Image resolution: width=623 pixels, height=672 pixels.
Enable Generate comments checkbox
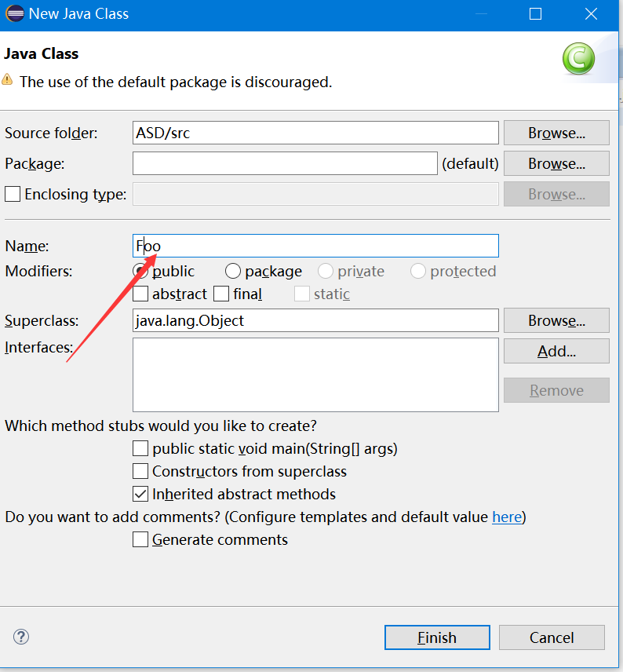click(x=140, y=539)
